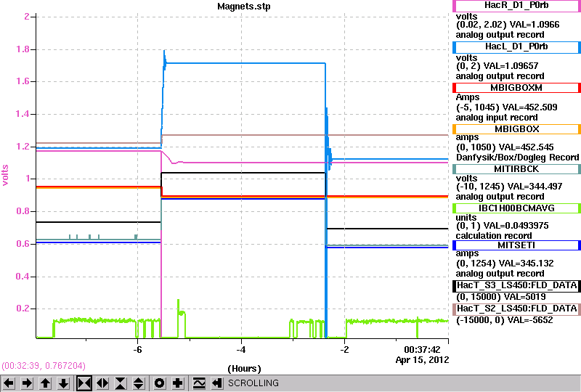The image size is (581, 392).
Task: Click the (-10, 1245) VAL=344.497 readout
Action: click(509, 187)
